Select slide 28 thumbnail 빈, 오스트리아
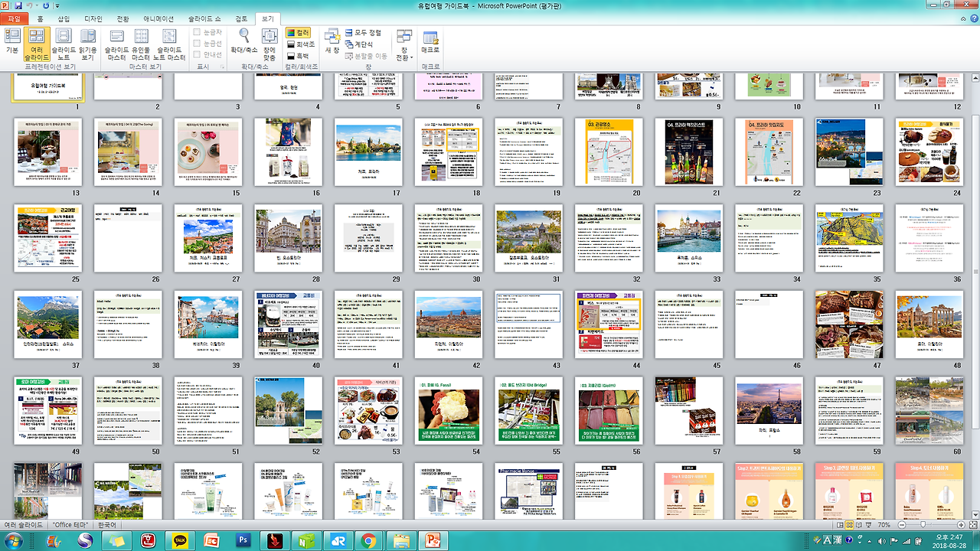The width and height of the screenshot is (980, 551). pos(289,238)
